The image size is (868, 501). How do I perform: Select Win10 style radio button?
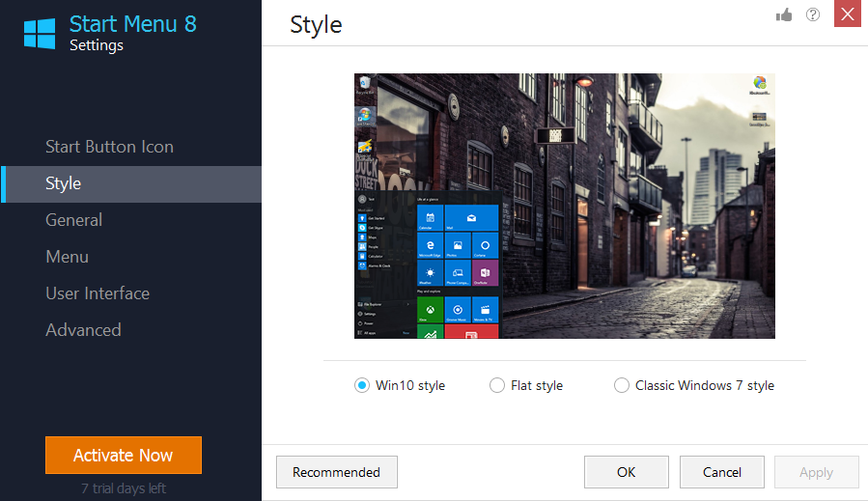pos(361,385)
